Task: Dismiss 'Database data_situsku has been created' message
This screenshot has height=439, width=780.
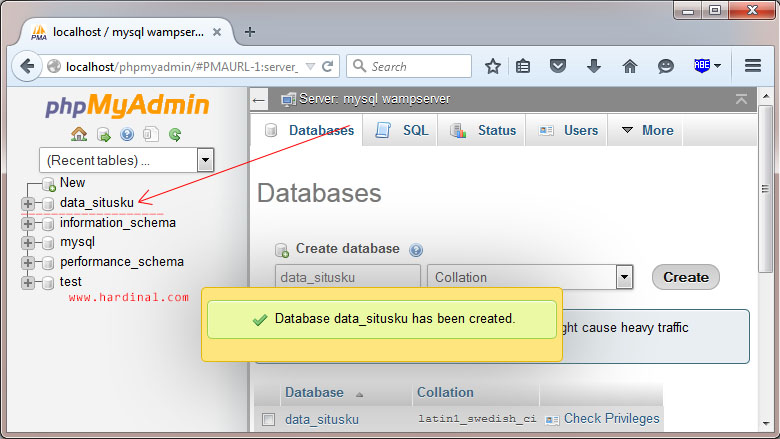Action: (x=382, y=319)
